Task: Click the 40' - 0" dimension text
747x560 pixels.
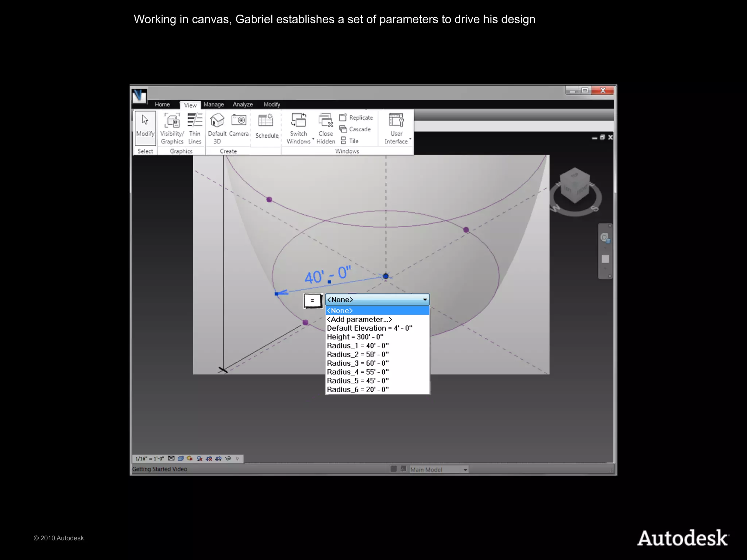Action: point(328,275)
